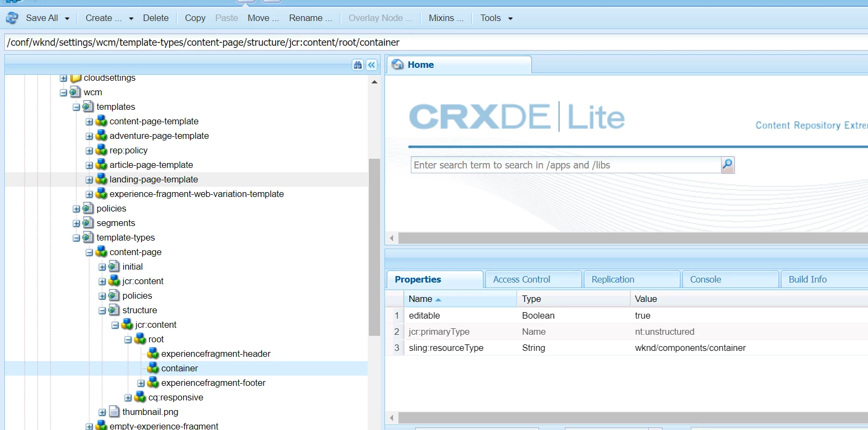The image size is (868, 430).
Task: Click the adventure-page-template node icon
Action: [x=101, y=136]
